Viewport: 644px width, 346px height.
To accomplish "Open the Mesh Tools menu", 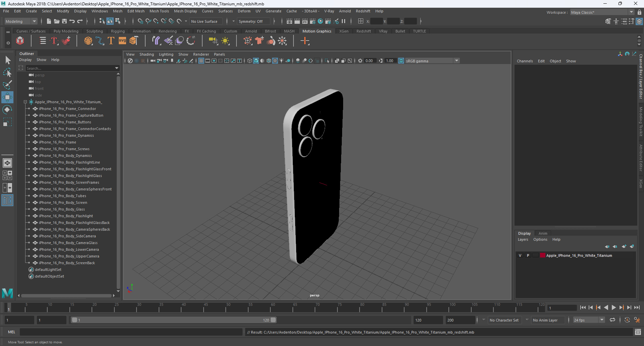I will [x=159, y=11].
